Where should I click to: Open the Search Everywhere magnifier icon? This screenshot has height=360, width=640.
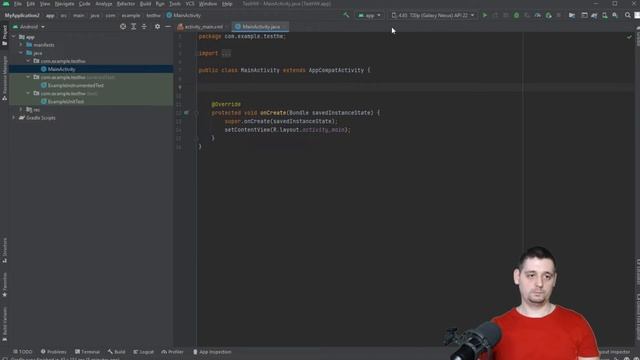(628, 16)
